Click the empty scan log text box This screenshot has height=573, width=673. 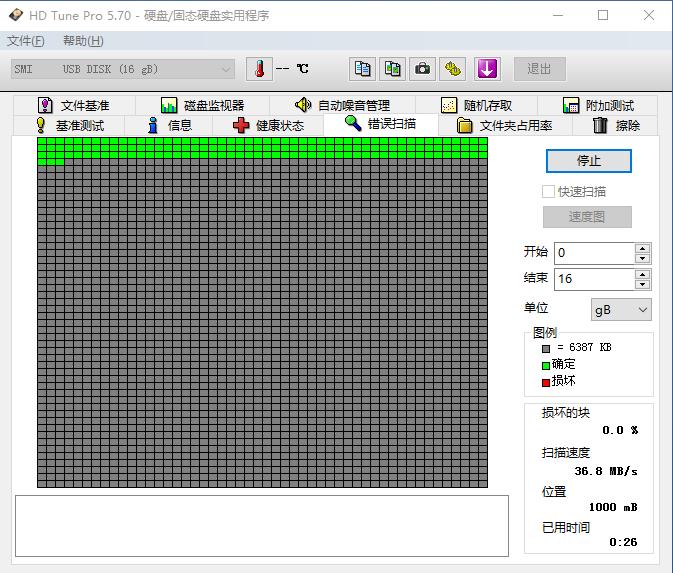point(262,526)
